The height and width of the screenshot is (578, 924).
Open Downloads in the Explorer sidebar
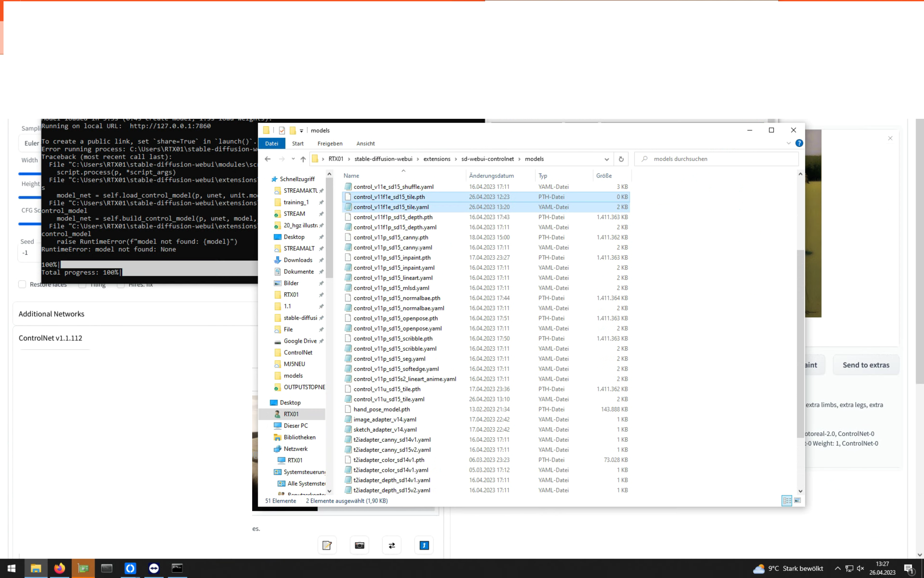click(x=298, y=260)
